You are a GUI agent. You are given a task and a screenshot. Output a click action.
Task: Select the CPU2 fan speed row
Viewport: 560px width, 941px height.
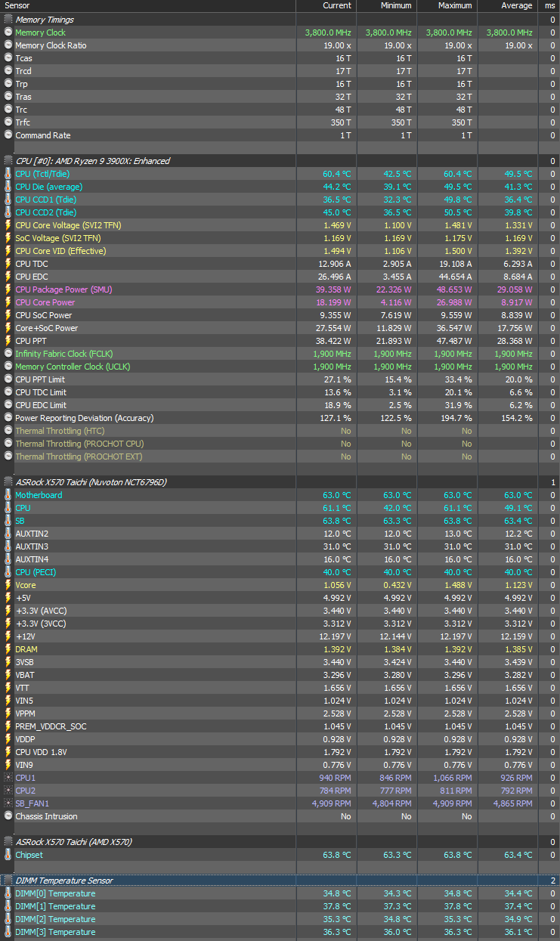(280, 791)
